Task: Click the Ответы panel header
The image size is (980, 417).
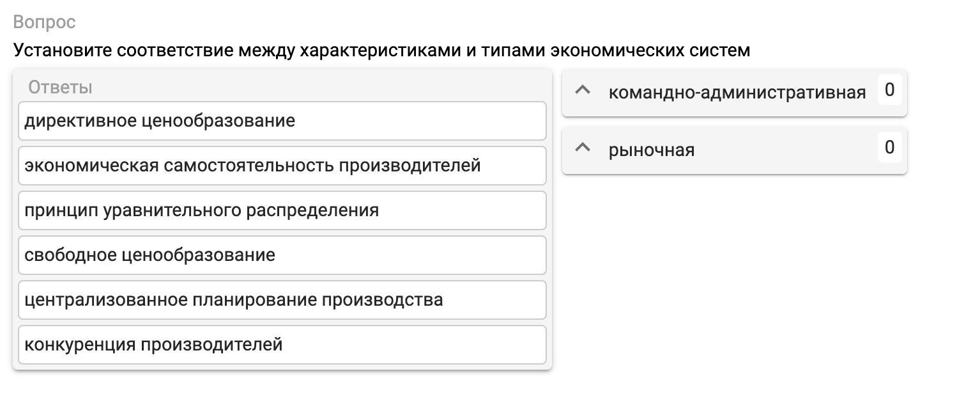Action: [60, 88]
